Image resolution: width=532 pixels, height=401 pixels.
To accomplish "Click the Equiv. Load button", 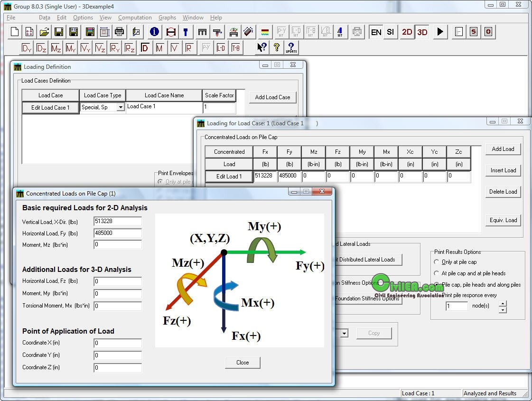I will pos(503,220).
